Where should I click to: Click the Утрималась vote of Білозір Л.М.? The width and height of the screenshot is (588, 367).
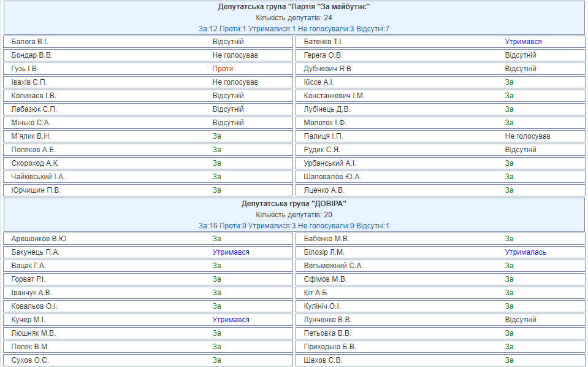coord(525,252)
